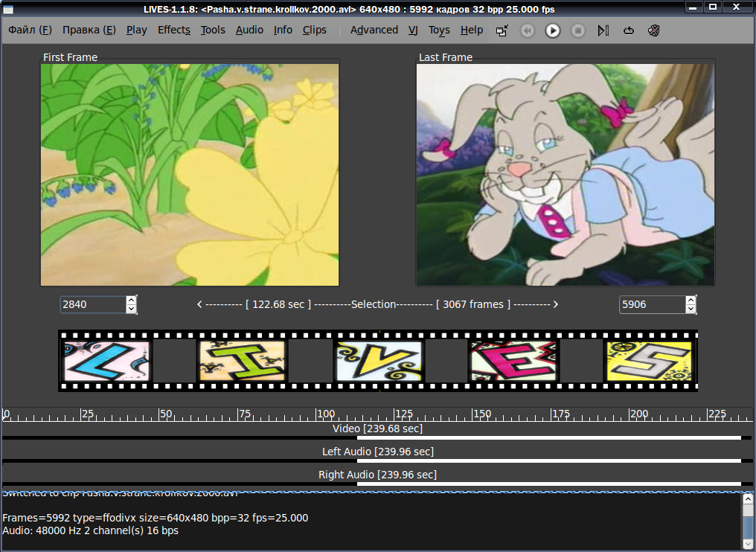Click the "Audio: 48000 Hz" message line
Screen dimensions: 756x552
(x=90, y=530)
